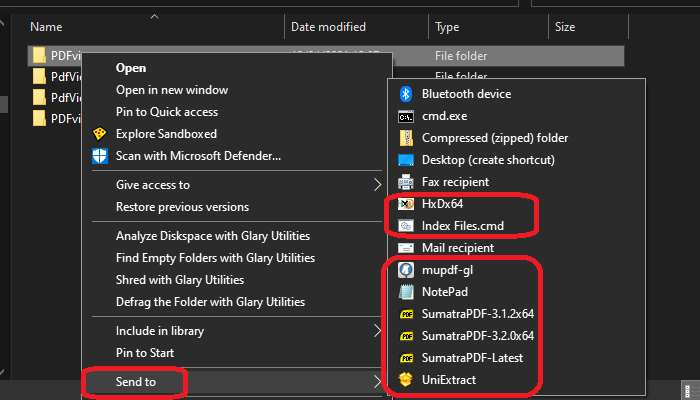Click the SumatraPDF-3.1.2x64 PDF icon
This screenshot has width=700, height=400.
(x=406, y=314)
